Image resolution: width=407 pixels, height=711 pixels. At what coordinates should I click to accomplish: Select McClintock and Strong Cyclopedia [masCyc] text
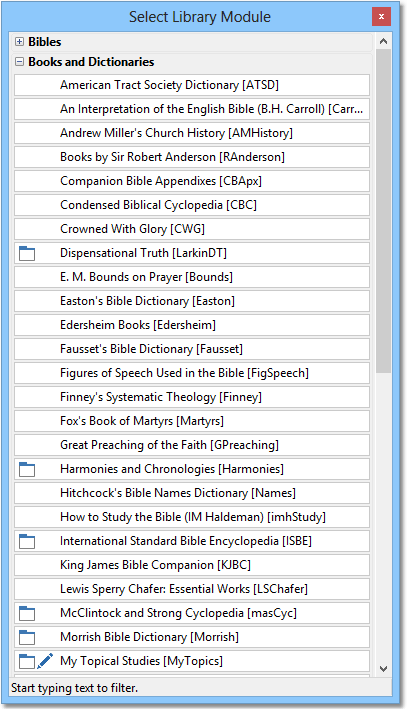coord(179,613)
